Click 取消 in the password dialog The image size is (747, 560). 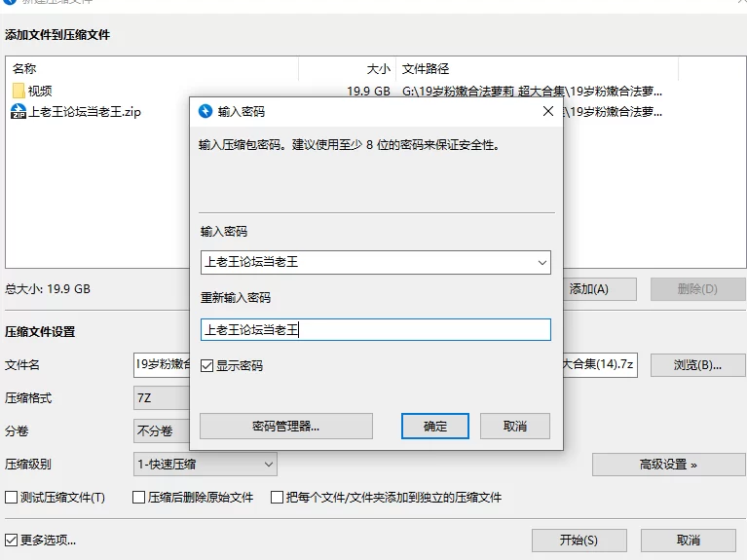click(x=515, y=426)
